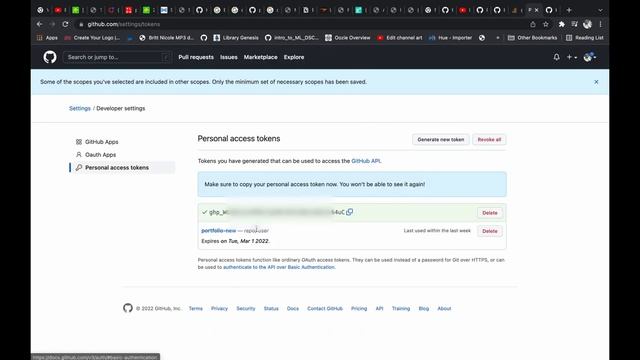
Task: Click the GitHub Apps sidebar icon
Action: point(79,142)
